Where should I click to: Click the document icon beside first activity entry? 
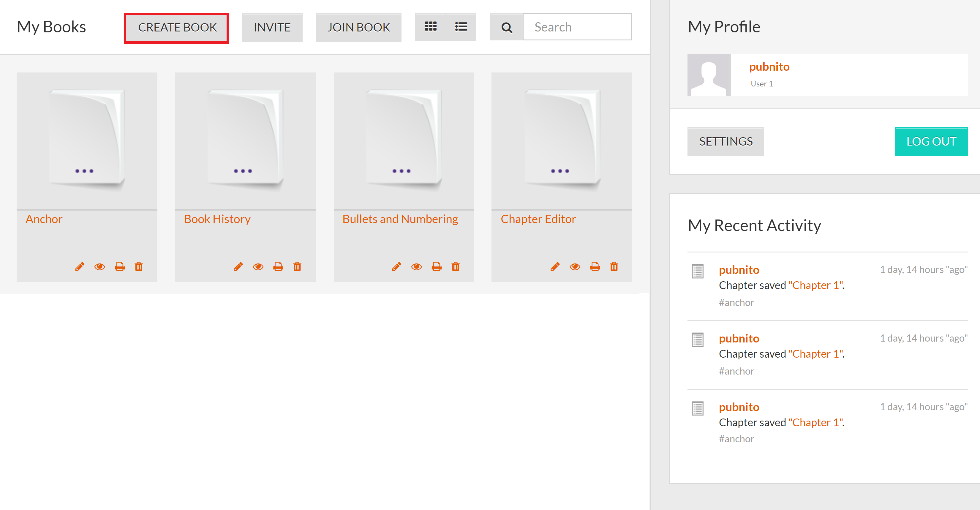click(697, 271)
